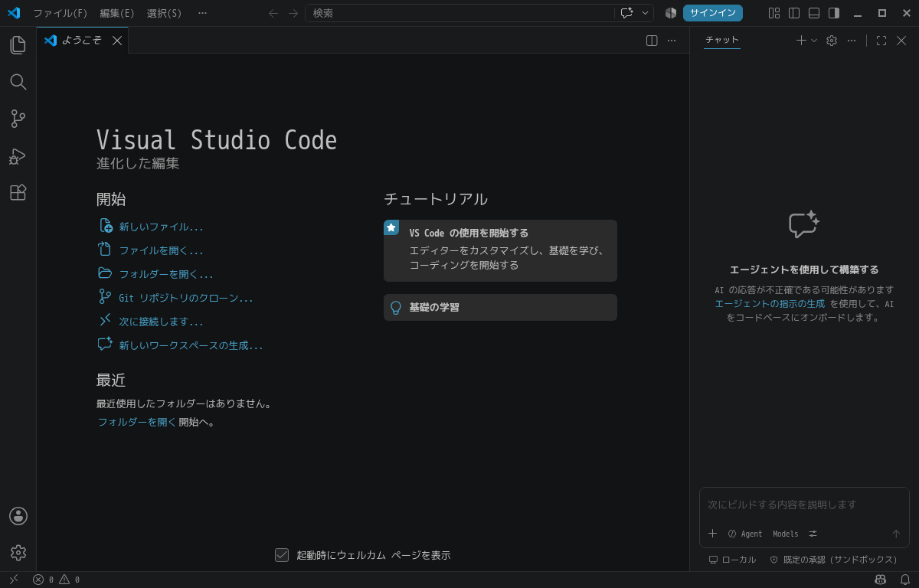
Task: Open the chat tools configuration sliders icon
Action: pyautogui.click(x=813, y=534)
